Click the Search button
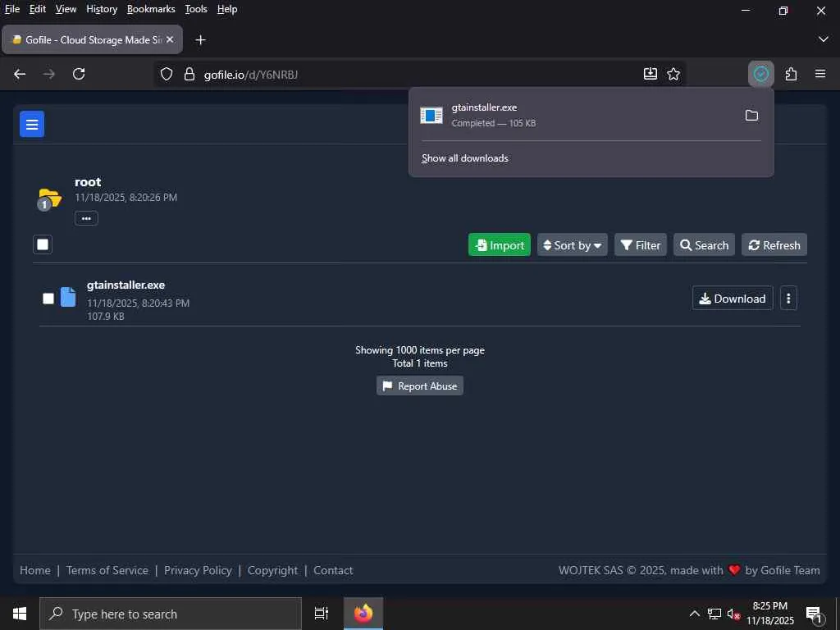Screen dimensions: 840x630 pos(704,244)
